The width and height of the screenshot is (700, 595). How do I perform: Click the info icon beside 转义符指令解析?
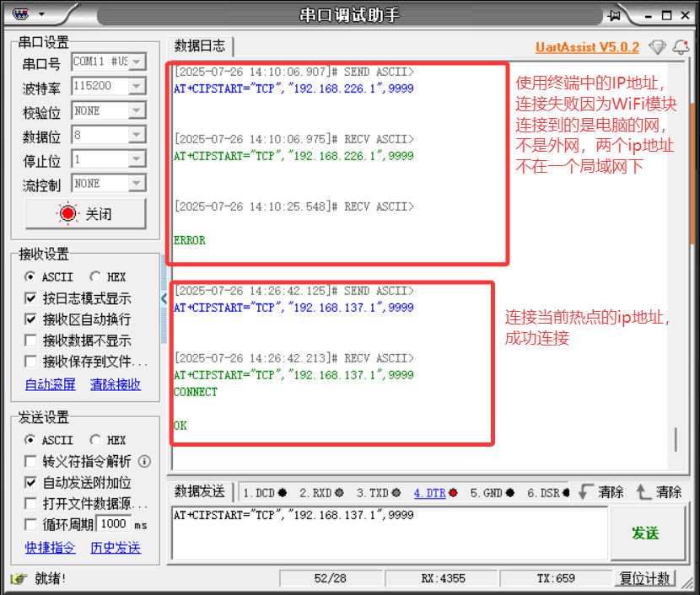pos(145,461)
